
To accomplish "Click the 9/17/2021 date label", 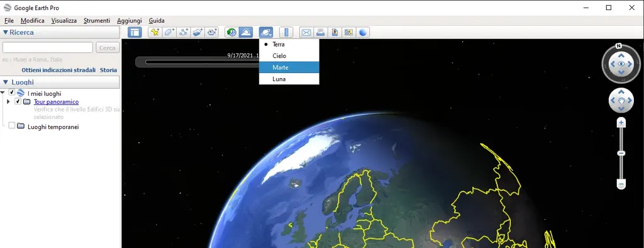I will coord(240,55).
